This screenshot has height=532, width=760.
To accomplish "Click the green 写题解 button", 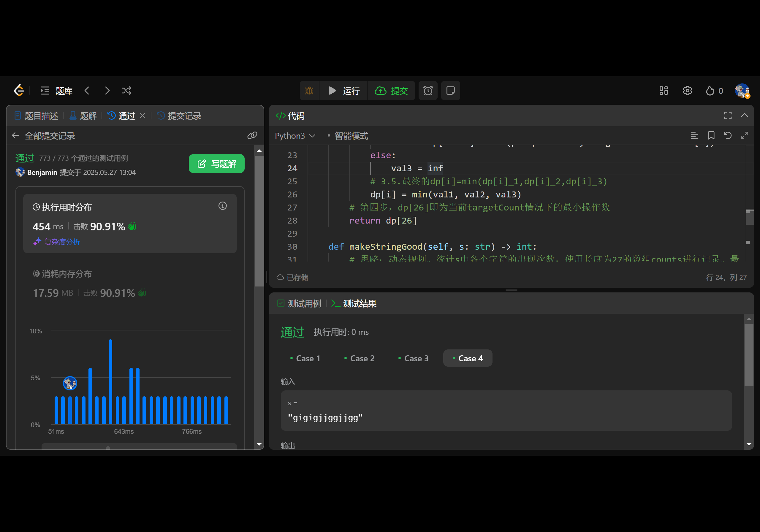I will coord(216,164).
